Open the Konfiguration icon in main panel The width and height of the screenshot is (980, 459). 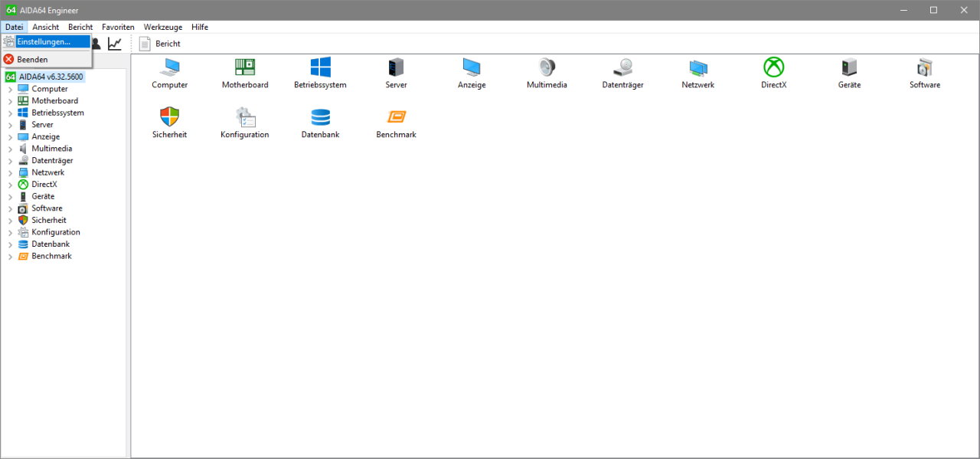(x=245, y=117)
